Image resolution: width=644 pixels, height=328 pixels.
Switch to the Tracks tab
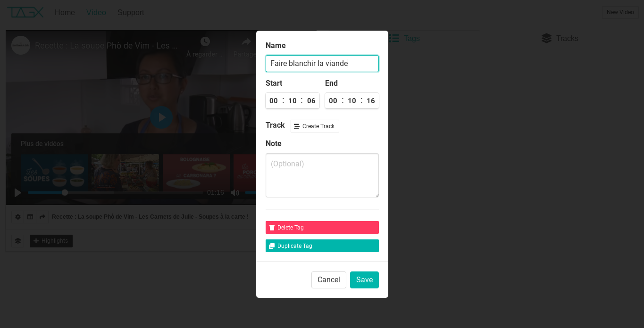(560, 38)
